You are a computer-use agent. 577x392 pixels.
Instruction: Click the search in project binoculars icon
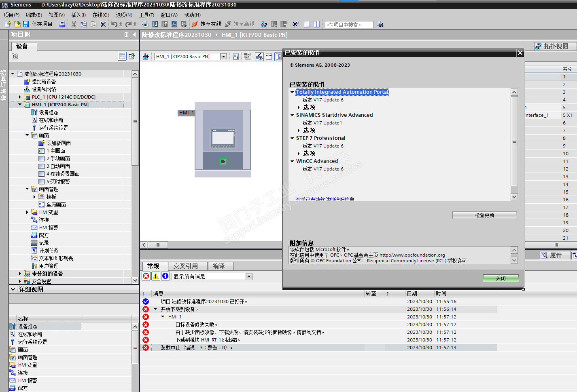pos(380,24)
